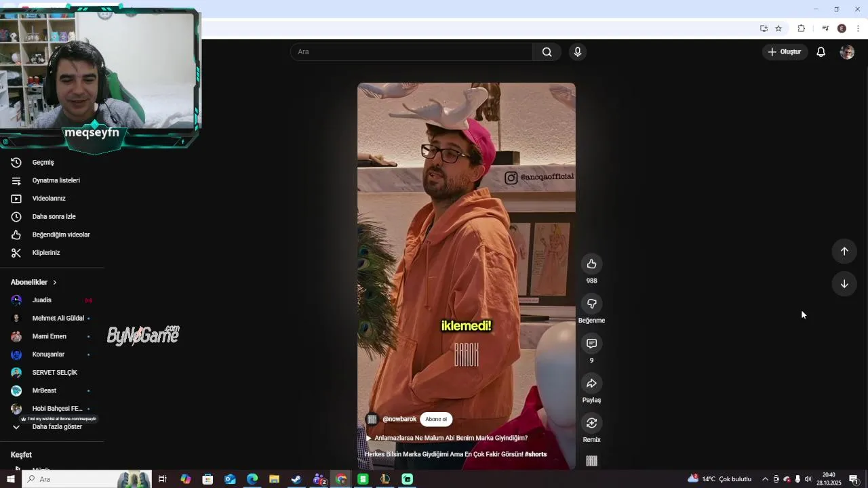Show hidden system tray icons
Screen dimensions: 868x488
coord(765,479)
